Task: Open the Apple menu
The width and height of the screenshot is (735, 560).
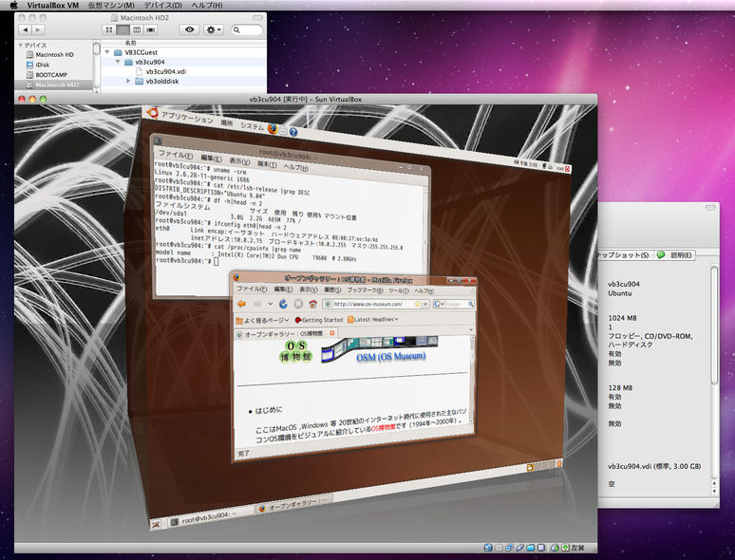Action: pyautogui.click(x=13, y=5)
